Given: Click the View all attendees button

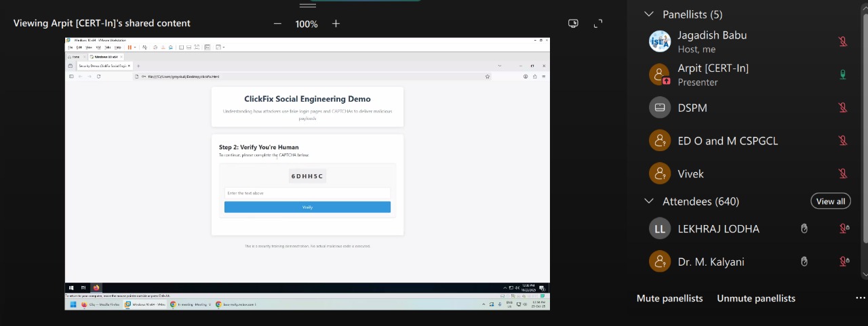Looking at the screenshot, I should click(831, 201).
